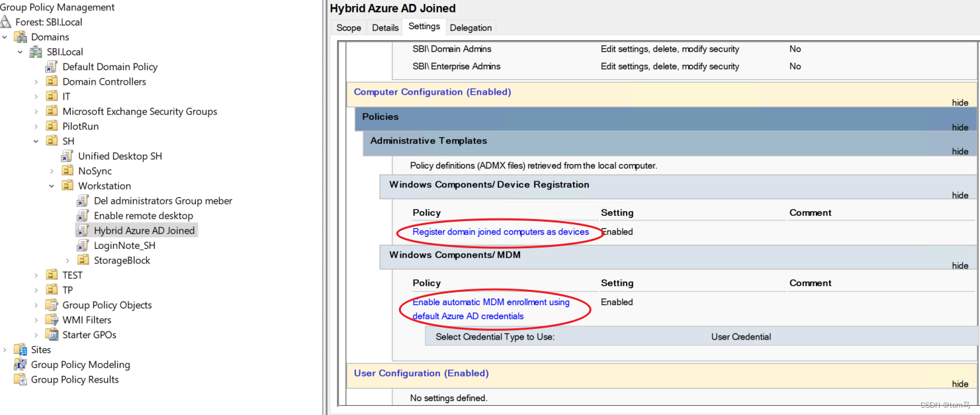This screenshot has width=980, height=415.
Task: Click the Domain Controllers OU folder icon
Action: click(x=52, y=81)
